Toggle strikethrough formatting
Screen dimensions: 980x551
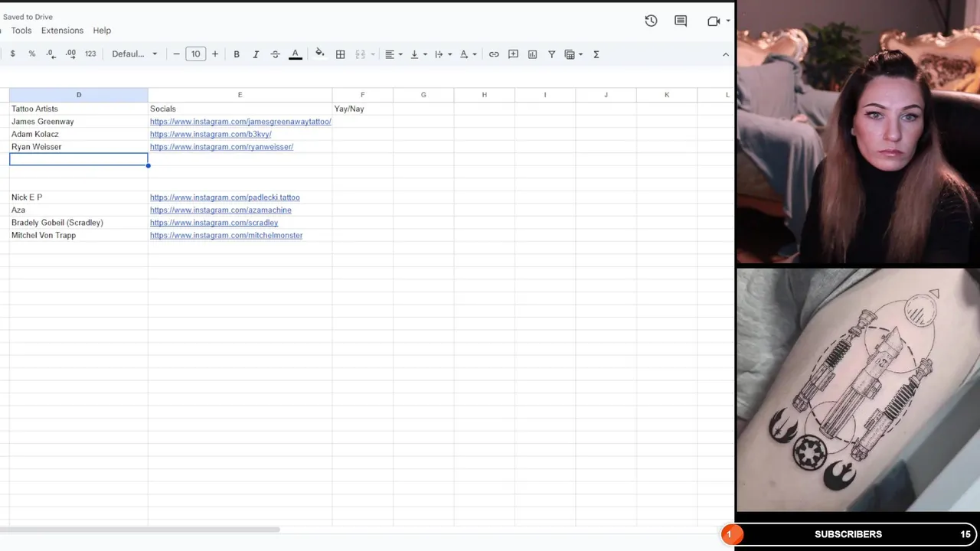[x=276, y=54]
